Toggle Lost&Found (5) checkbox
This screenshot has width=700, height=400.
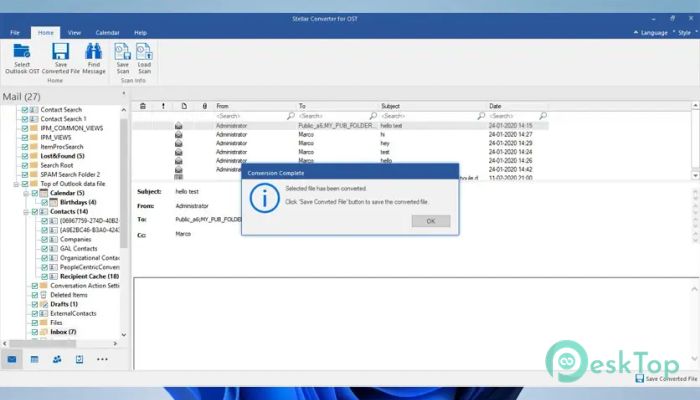click(25, 156)
